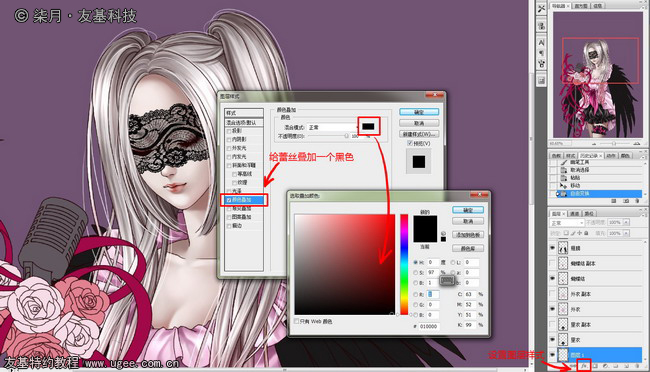Hide the selected bottom layer with eye icon
This screenshot has width=650, height=372.
coord(552,354)
